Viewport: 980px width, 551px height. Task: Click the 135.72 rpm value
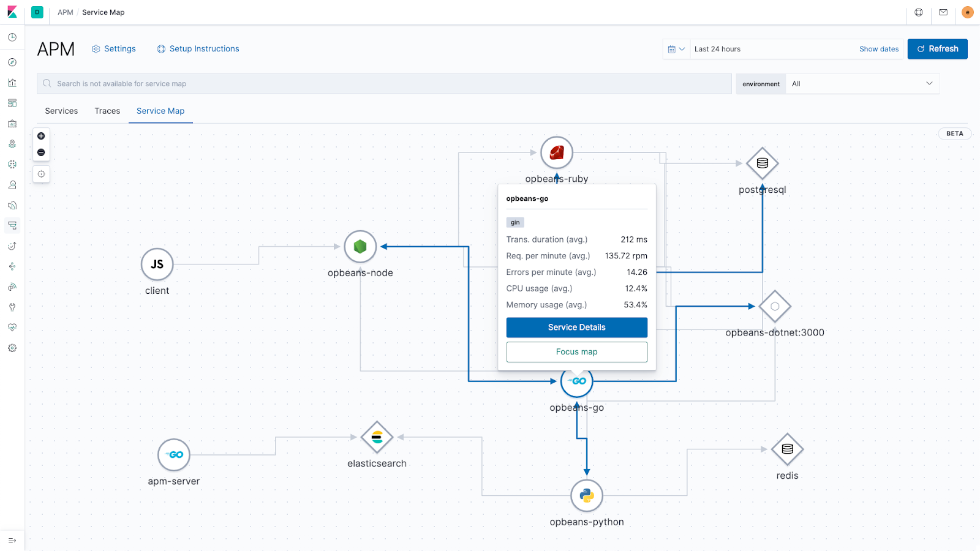click(x=626, y=256)
